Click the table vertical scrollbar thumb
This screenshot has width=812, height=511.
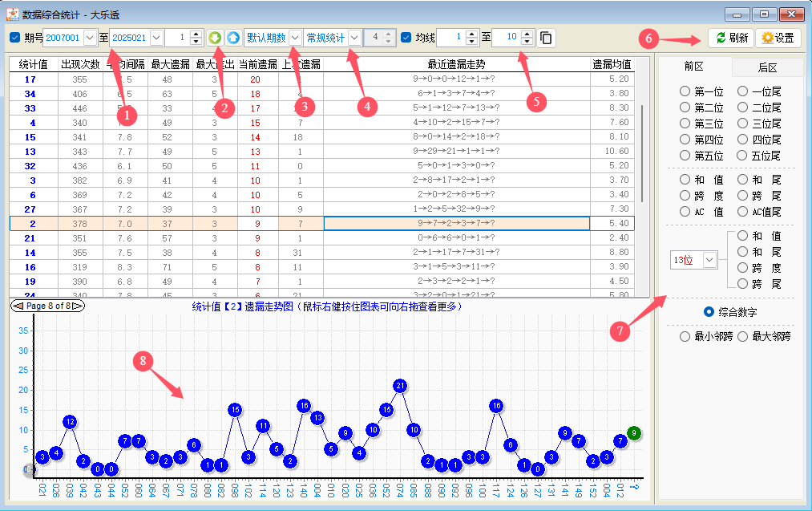tap(642, 153)
